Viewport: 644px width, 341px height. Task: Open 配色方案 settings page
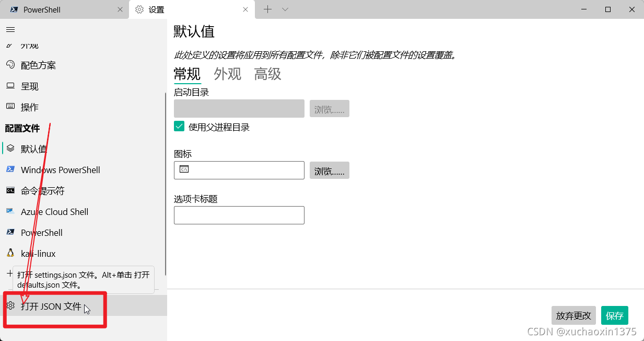pos(84,65)
